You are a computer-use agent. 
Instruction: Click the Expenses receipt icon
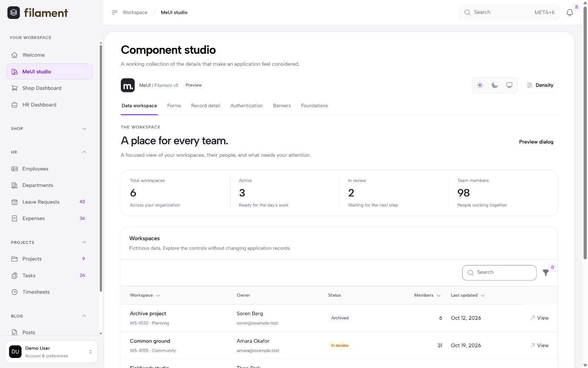point(14,218)
